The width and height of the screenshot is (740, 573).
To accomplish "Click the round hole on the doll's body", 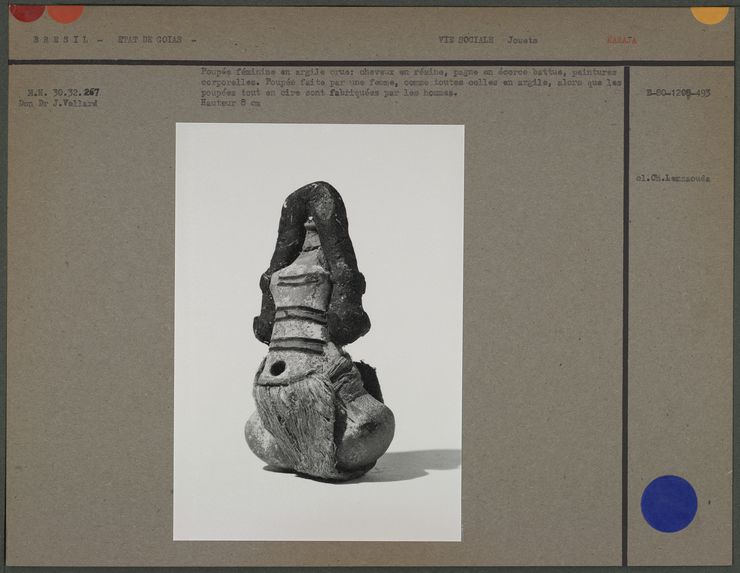I will pyautogui.click(x=277, y=368).
